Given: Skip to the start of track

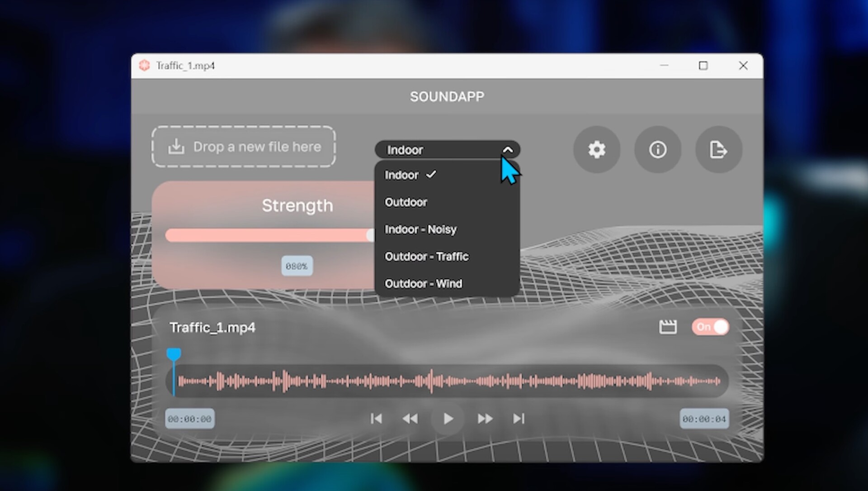Looking at the screenshot, I should pos(376,419).
